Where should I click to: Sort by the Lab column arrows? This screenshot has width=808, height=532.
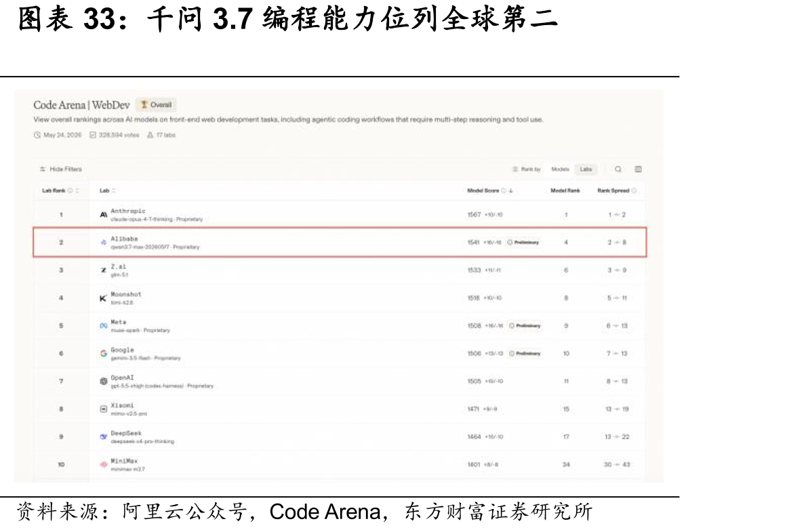tap(114, 190)
